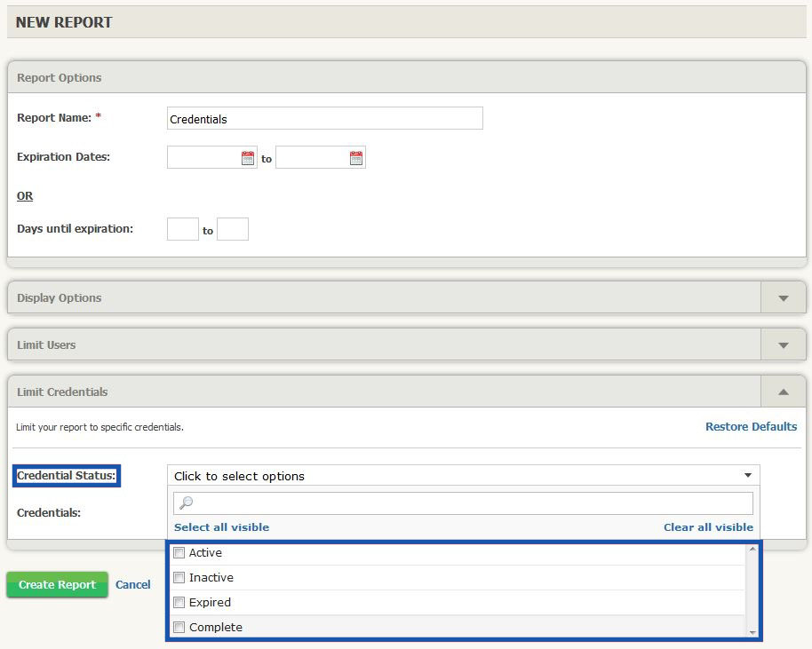Click the Report Name text field
This screenshot has height=649, width=812.
pos(324,118)
